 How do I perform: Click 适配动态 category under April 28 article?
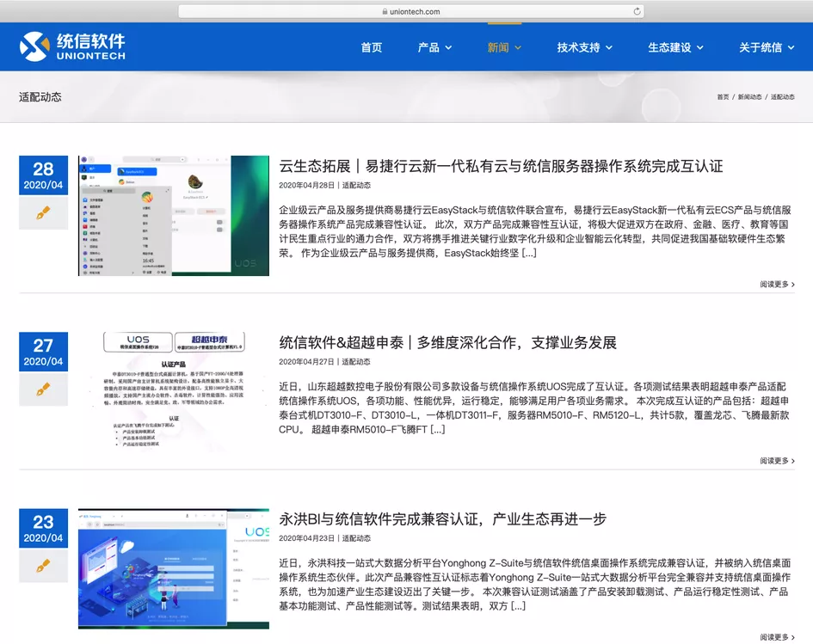pyautogui.click(x=356, y=186)
